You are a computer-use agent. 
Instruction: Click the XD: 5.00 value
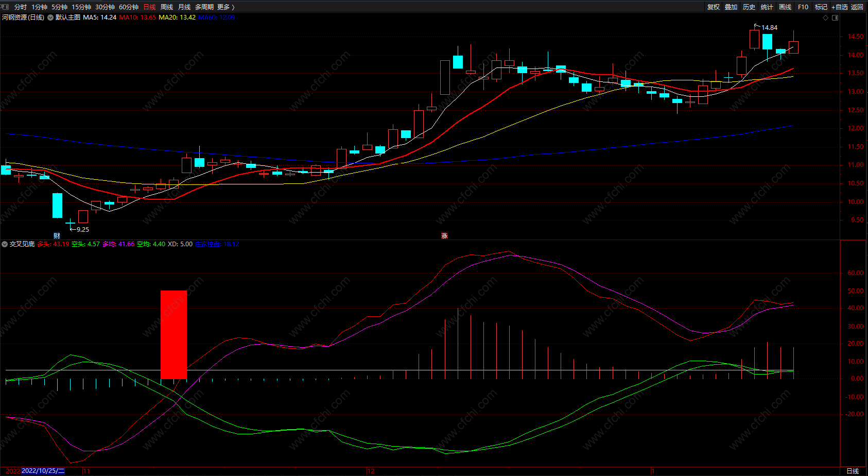point(180,244)
